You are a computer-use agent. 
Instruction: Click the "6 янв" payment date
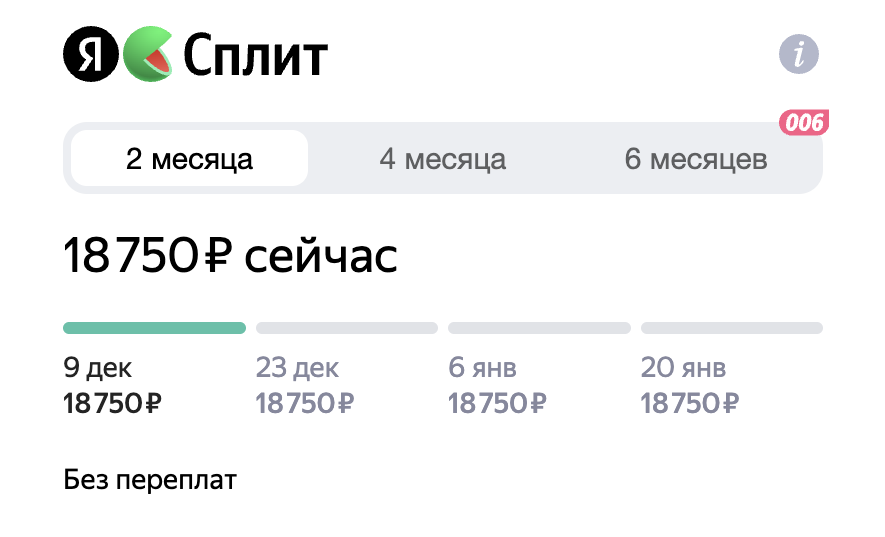pyautogui.click(x=482, y=368)
